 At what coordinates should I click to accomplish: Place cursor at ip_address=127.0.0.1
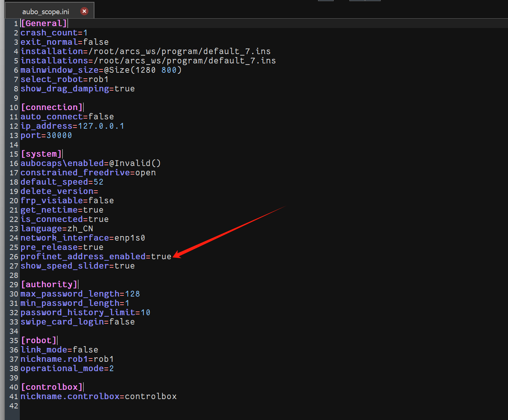[72, 126]
